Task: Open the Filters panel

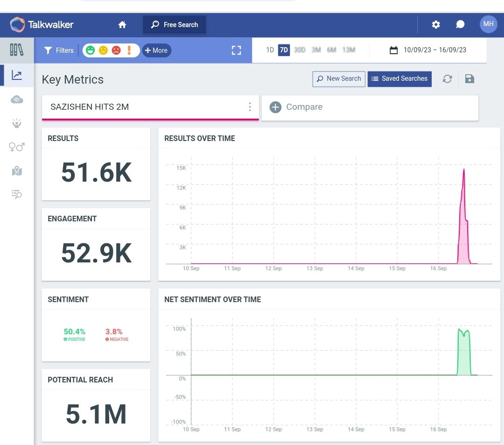Action: tap(59, 50)
